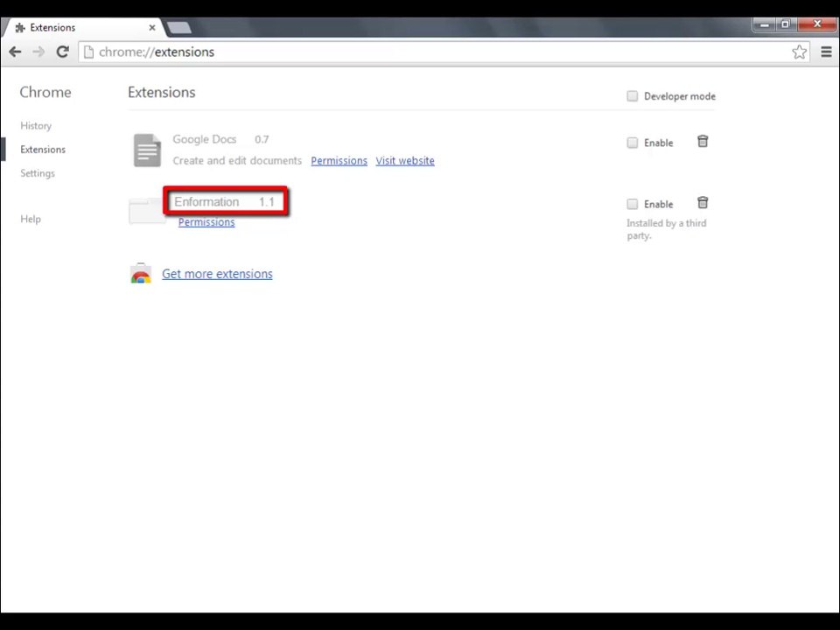Go back with the browser back arrow
Image resolution: width=840 pixels, height=630 pixels.
pyautogui.click(x=15, y=52)
